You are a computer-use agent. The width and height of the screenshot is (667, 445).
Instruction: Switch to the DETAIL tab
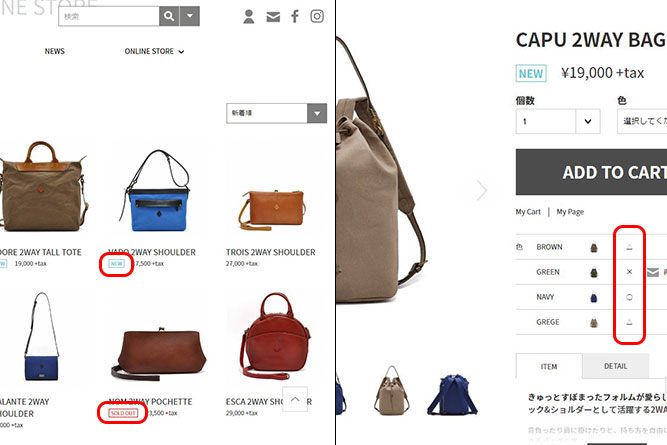tap(616, 366)
